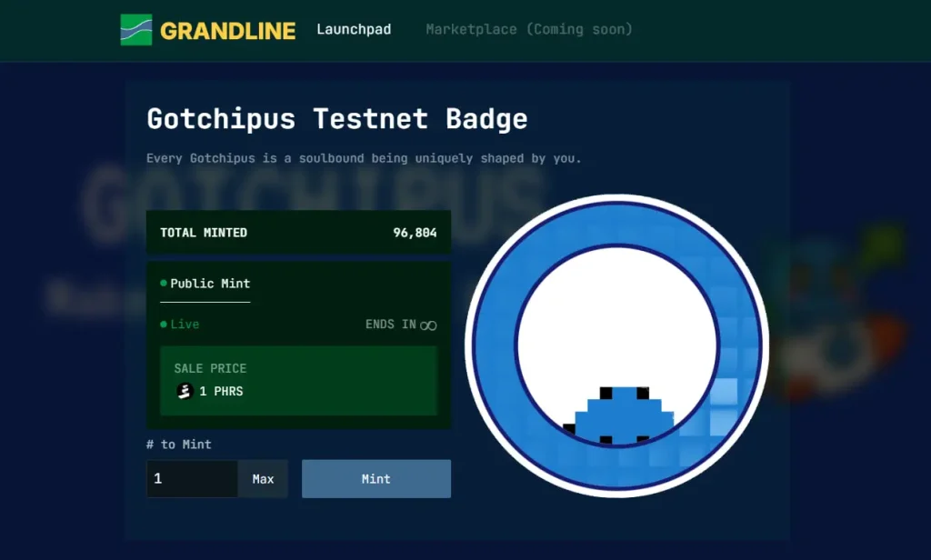Click the Grandline wave logo icon
Viewport: 931px width, 560px height.
click(135, 30)
